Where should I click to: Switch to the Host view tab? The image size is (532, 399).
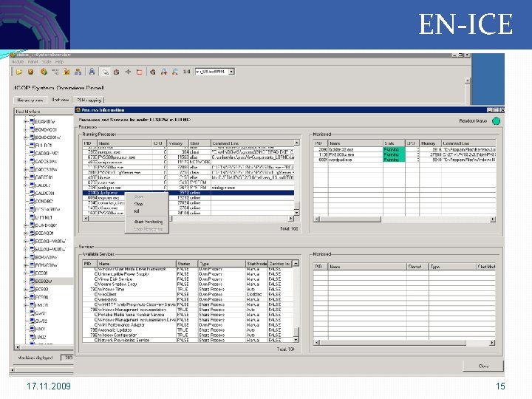click(60, 100)
